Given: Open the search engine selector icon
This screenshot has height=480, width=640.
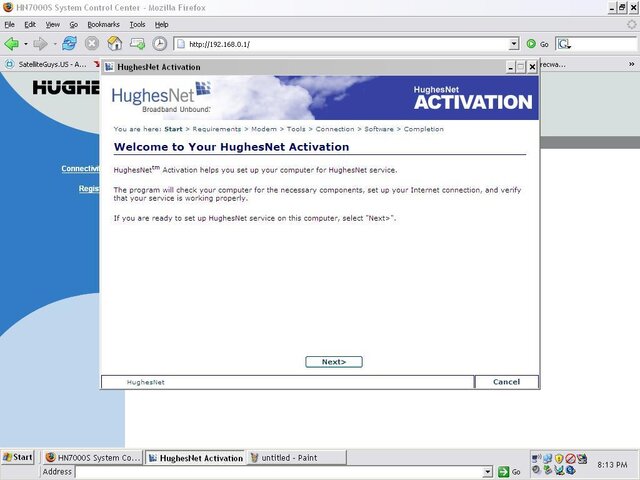Looking at the screenshot, I should [564, 44].
